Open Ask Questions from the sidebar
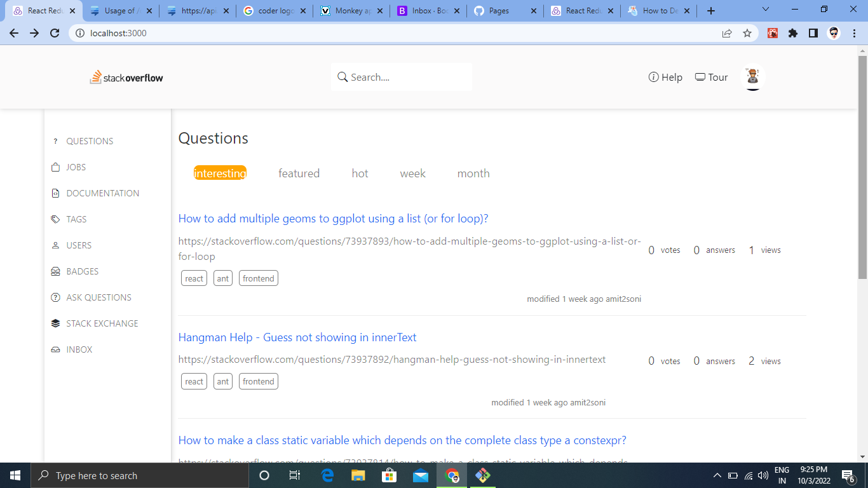This screenshot has height=488, width=868. tap(55, 297)
